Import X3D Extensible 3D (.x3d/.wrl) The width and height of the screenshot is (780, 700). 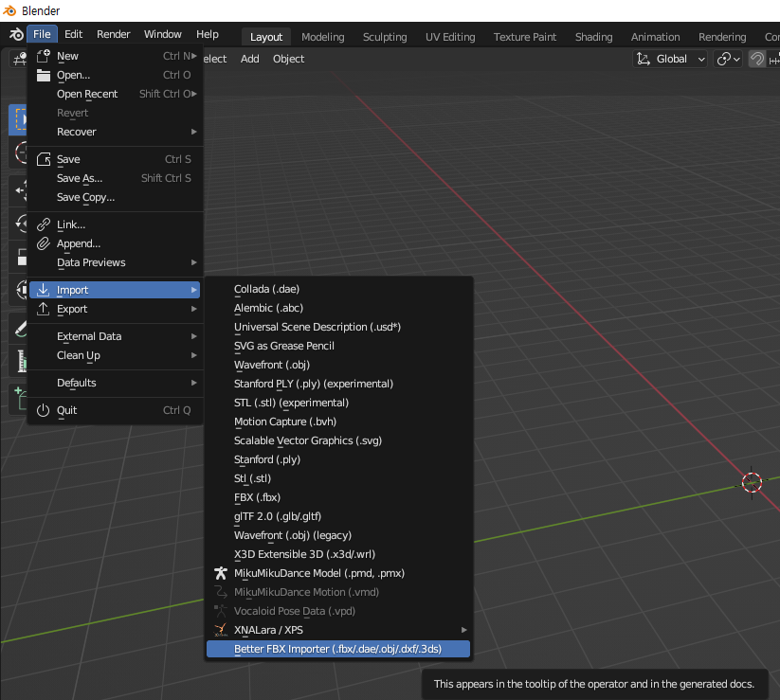pos(338,554)
